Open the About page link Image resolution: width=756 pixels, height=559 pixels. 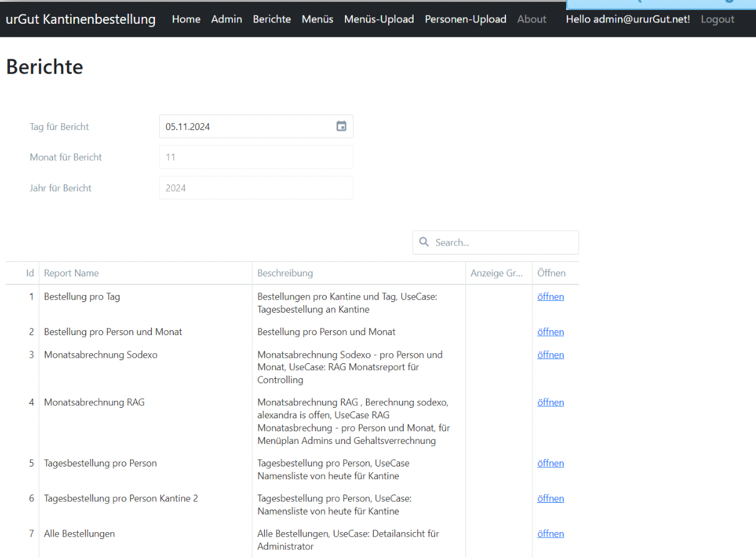point(532,19)
